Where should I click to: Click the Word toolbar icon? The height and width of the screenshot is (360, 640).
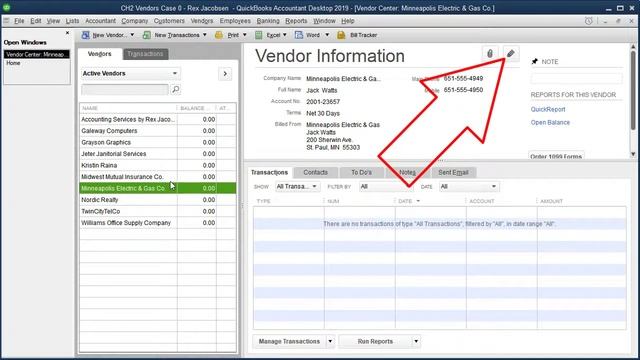tap(299, 35)
